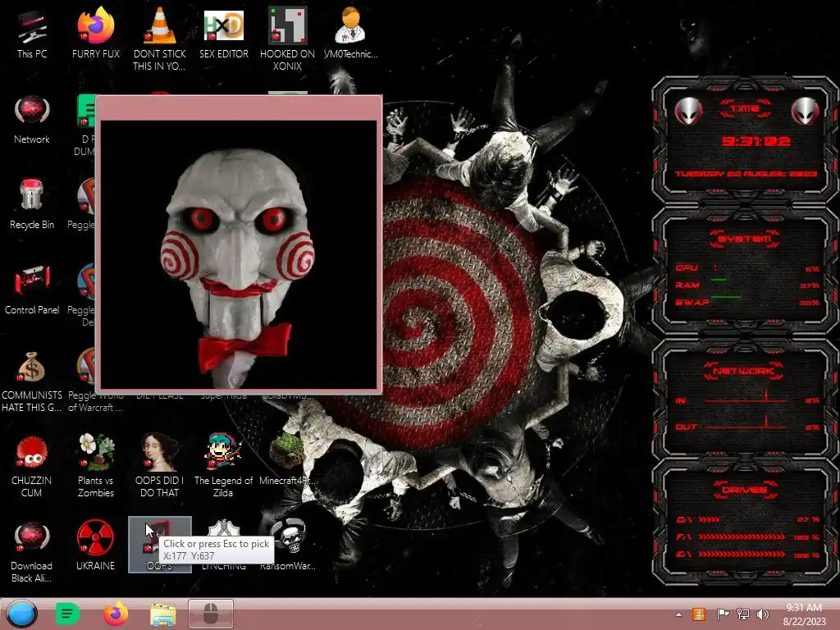Image resolution: width=840 pixels, height=630 pixels.
Task: Activate the mouse app taskbar button
Action: [x=211, y=614]
